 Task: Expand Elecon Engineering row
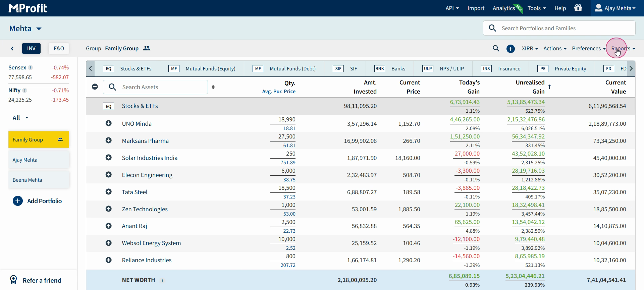pos(108,175)
